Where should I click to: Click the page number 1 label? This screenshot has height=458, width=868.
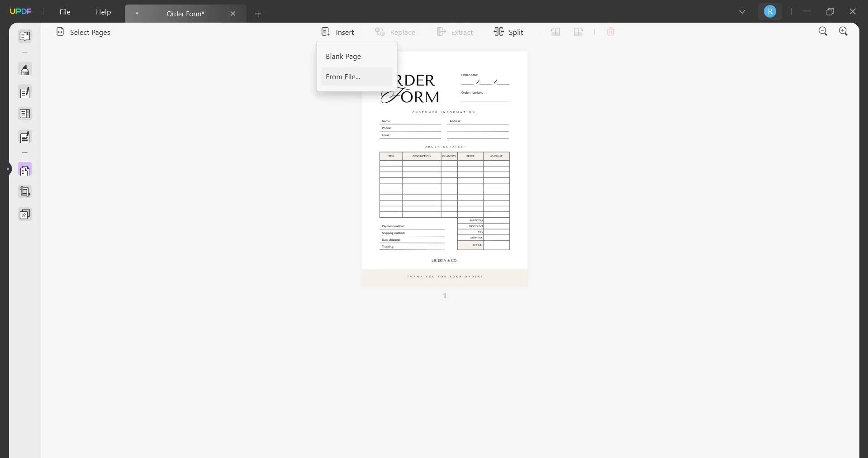(445, 296)
